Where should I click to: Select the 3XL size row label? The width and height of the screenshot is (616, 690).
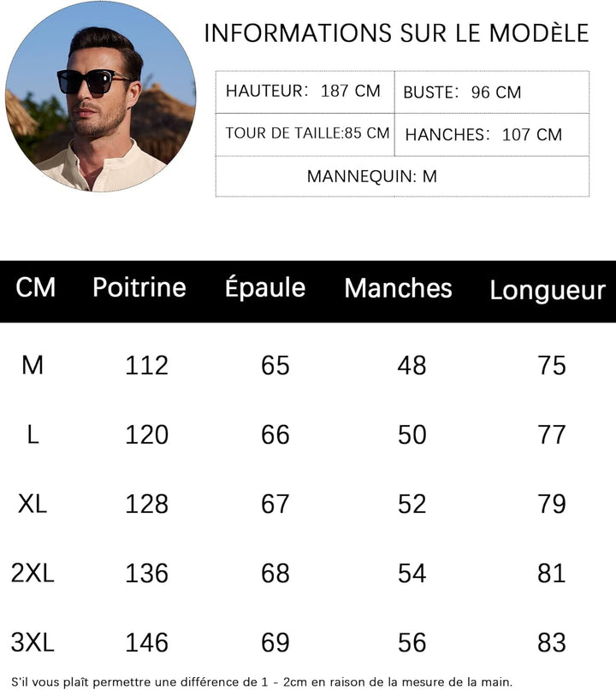[33, 641]
